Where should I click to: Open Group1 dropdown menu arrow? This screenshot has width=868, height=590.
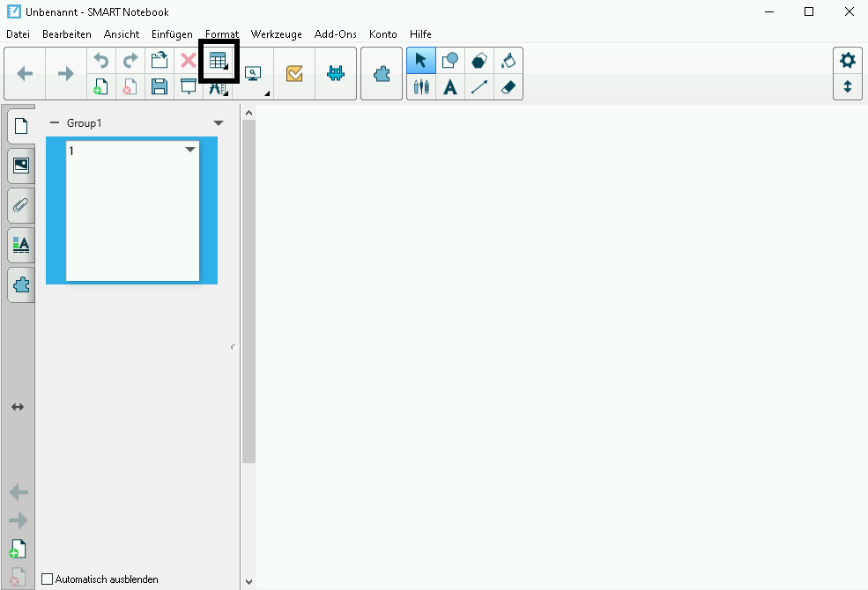(x=219, y=123)
